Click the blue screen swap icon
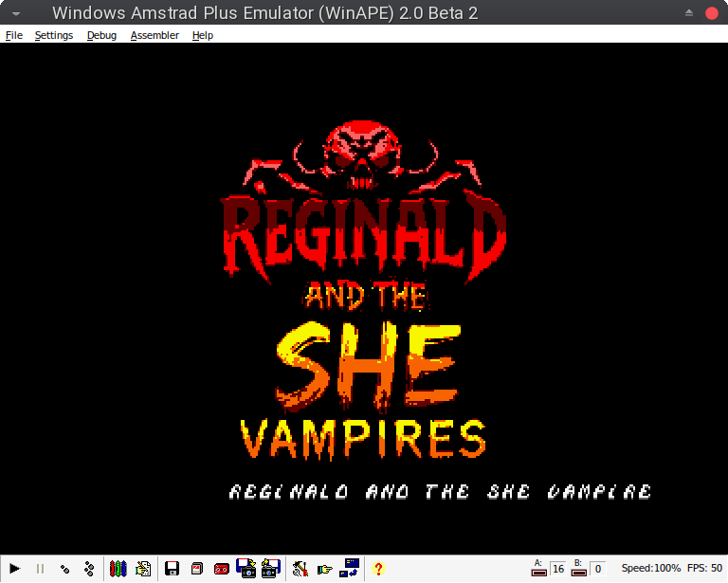Viewport: 728px width, 583px height. coord(349,568)
